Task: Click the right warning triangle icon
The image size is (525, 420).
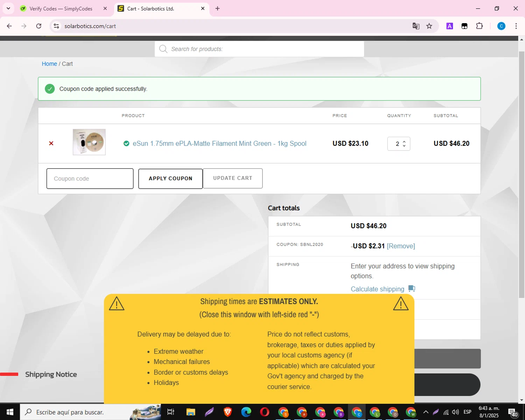Action: (401, 303)
